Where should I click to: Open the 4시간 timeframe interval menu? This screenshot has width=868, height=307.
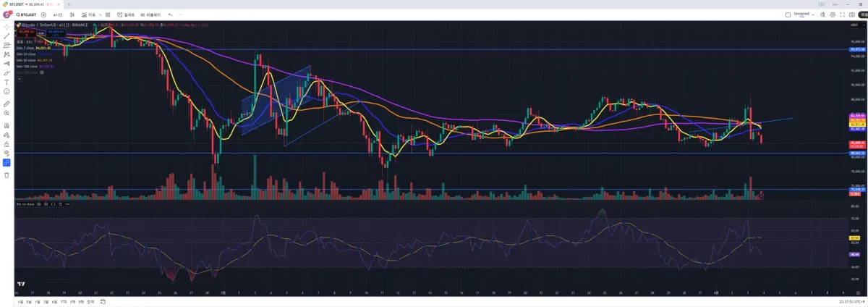click(57, 14)
